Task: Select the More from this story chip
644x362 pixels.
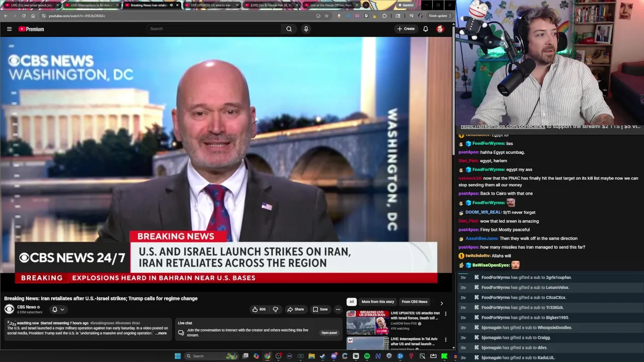Action: click(378, 302)
